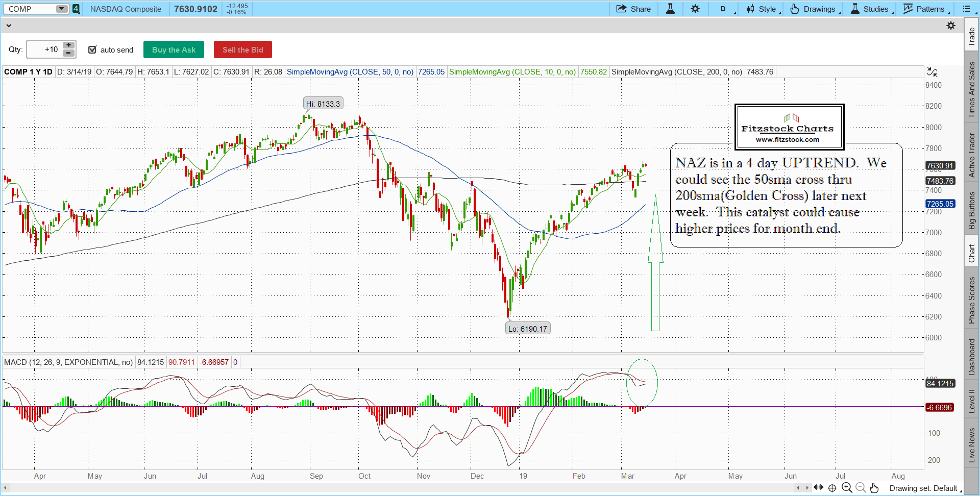
Task: Toggle the auto send checkbox
Action: tap(92, 49)
